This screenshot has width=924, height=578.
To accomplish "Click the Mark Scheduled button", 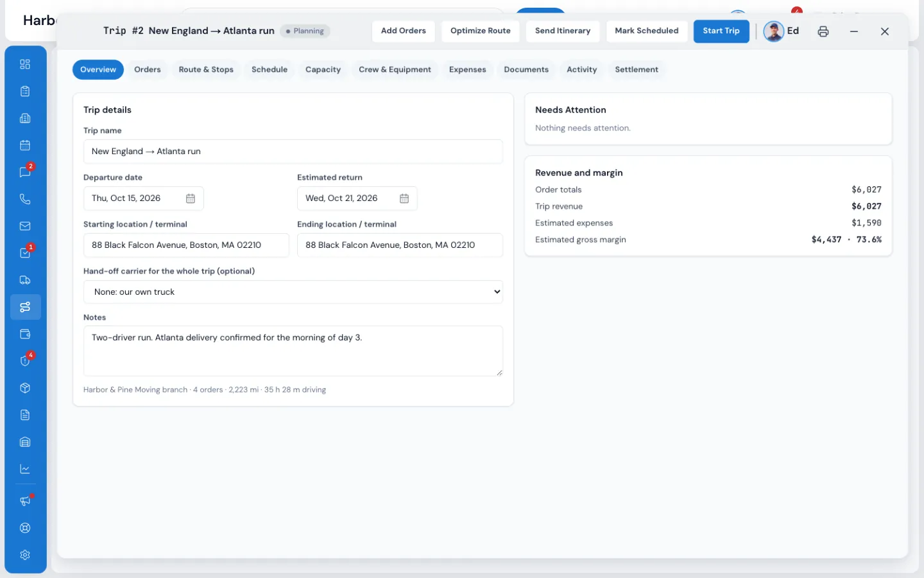I will coord(647,31).
